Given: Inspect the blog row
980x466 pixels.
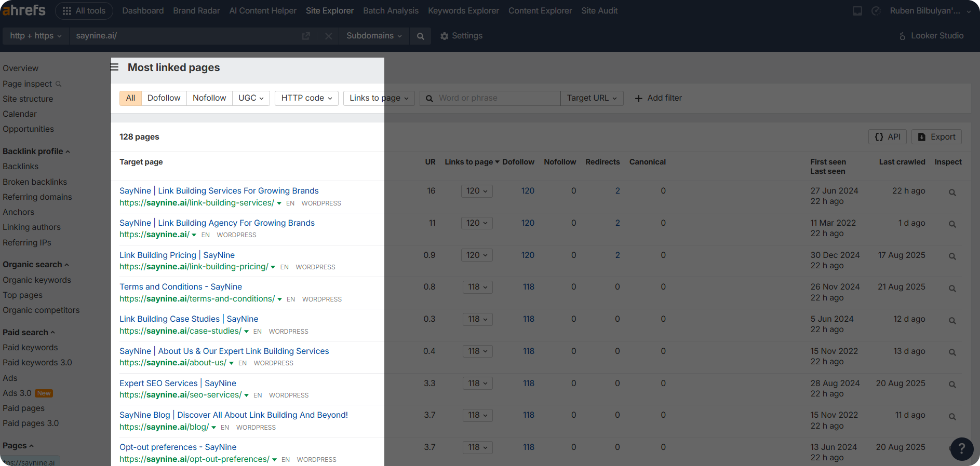Looking at the screenshot, I should (x=952, y=416).
